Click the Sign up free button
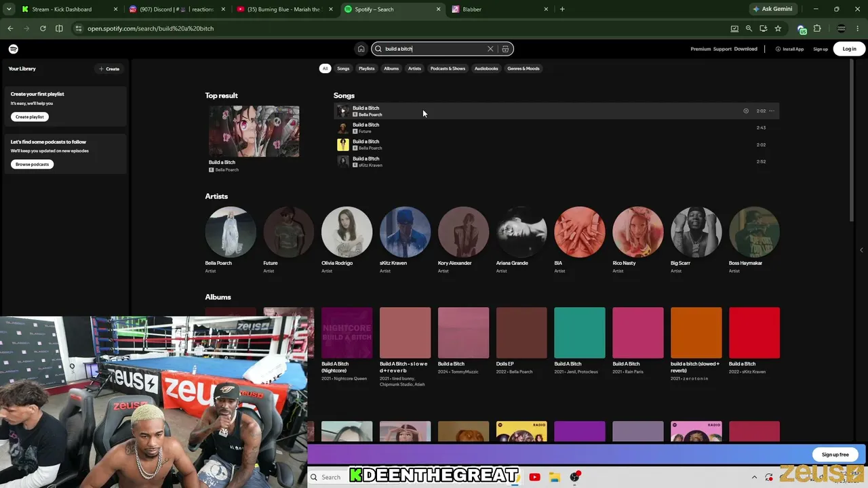This screenshot has width=868, height=488. point(835,455)
